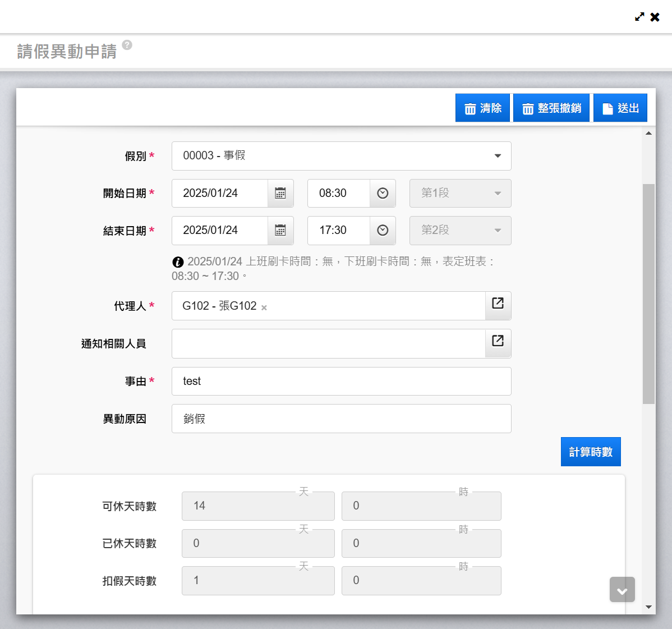Click the 扣假天時數 days field showing 1
Viewport: 672px width, 629px height.
tap(258, 581)
